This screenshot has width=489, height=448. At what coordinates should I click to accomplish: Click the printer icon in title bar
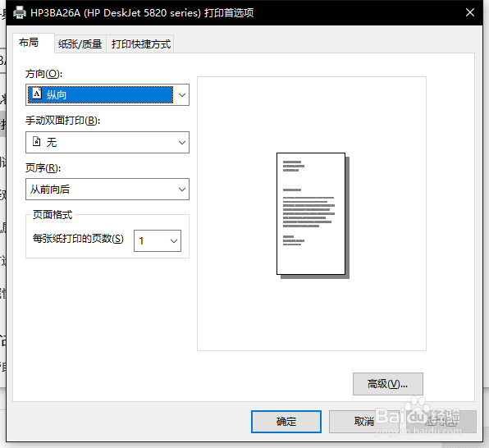click(x=20, y=12)
